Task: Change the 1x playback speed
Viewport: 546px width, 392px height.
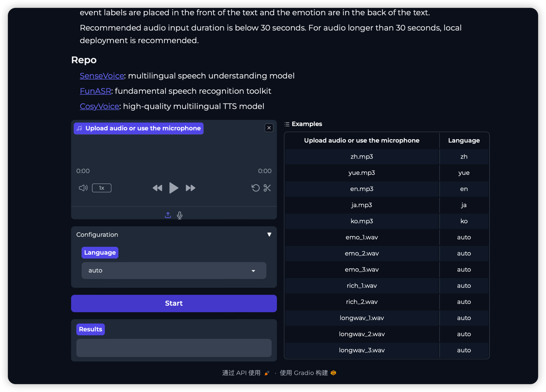Action: (102, 188)
